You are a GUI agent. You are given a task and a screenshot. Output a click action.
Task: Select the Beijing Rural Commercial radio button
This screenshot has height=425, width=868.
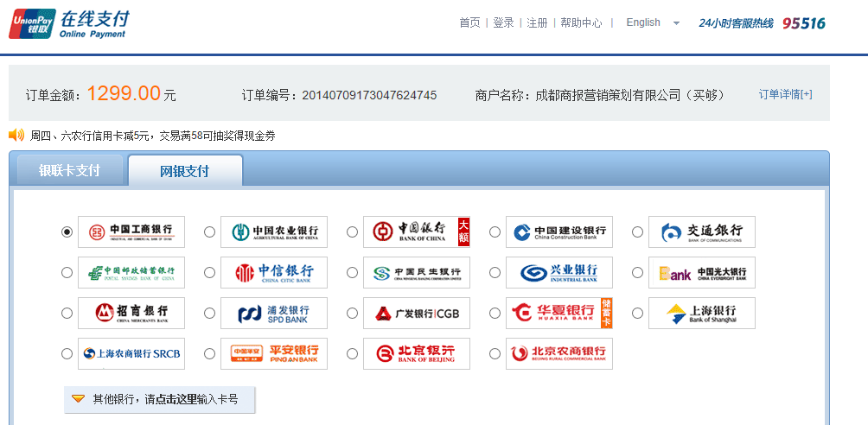tap(495, 353)
